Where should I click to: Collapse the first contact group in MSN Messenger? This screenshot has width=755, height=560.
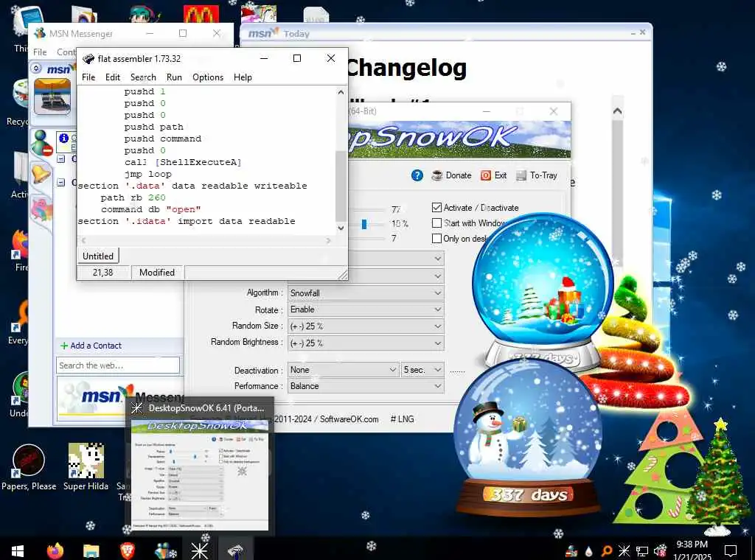[61, 158]
